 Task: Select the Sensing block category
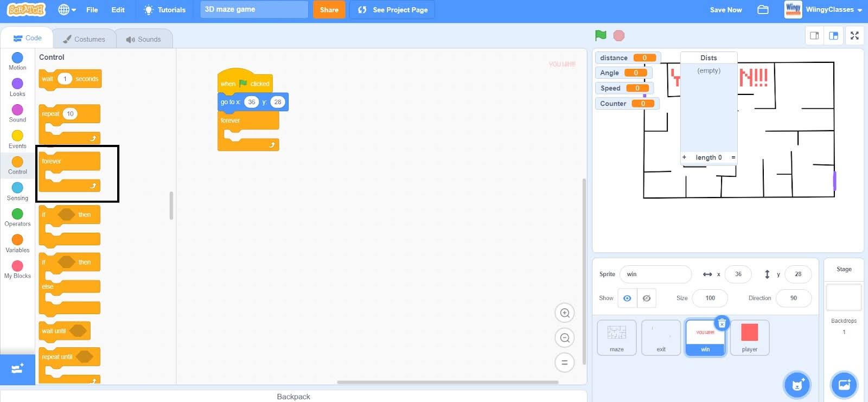[x=17, y=192]
